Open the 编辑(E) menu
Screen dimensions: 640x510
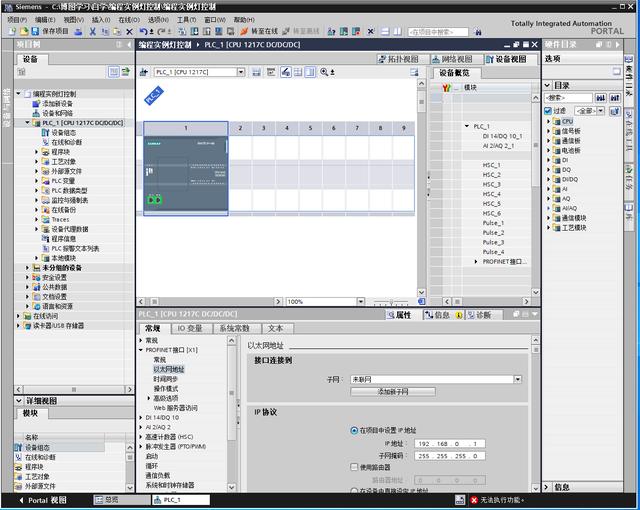pos(45,20)
